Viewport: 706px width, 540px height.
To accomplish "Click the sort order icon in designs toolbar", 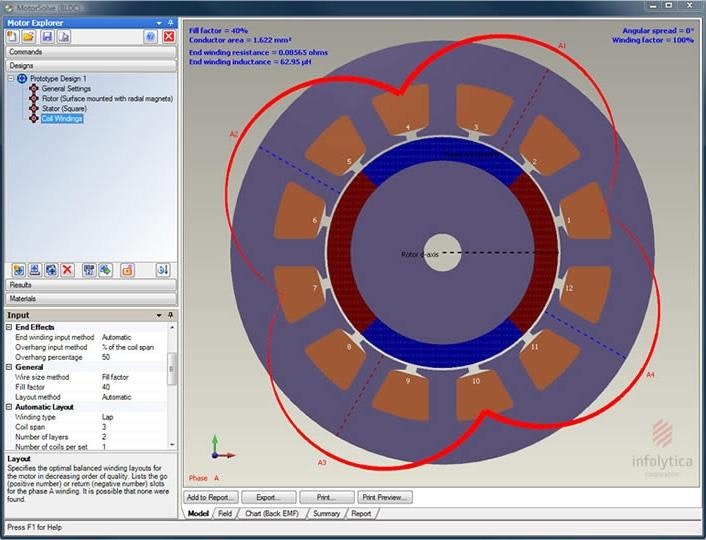I will [x=163, y=270].
